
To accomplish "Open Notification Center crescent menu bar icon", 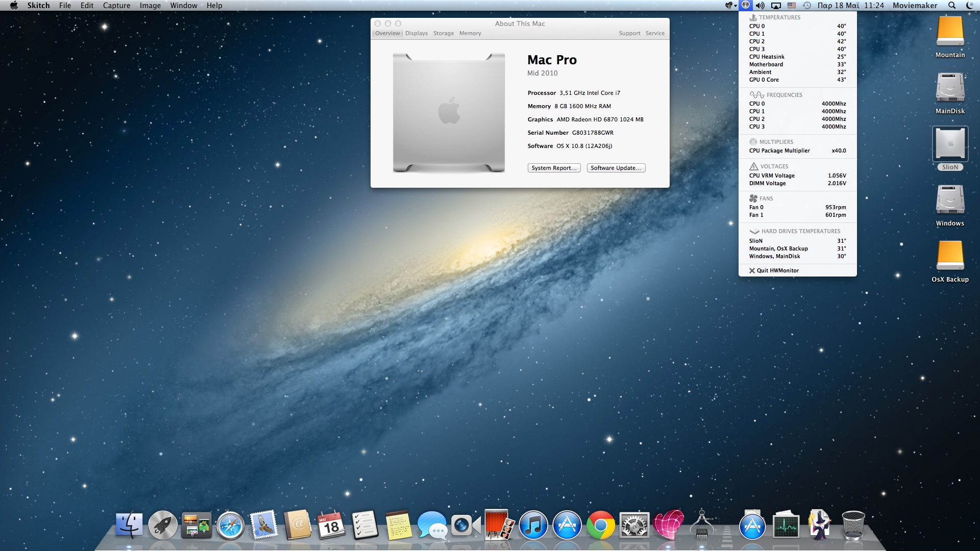I will [969, 5].
